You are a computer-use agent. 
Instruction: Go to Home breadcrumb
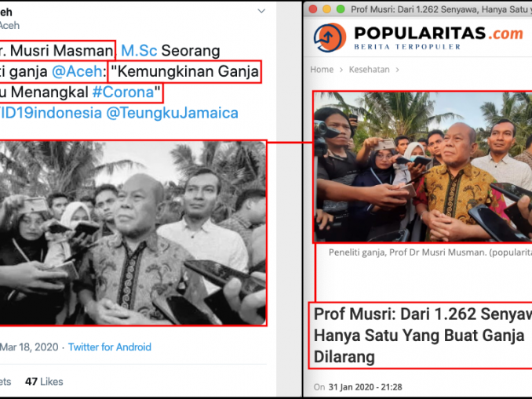click(322, 70)
